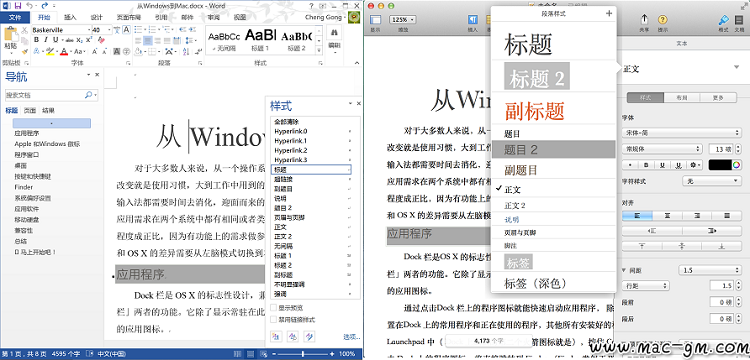Click the numbered list icon in Word
The height and width of the screenshot is (360, 750).
coord(152,30)
